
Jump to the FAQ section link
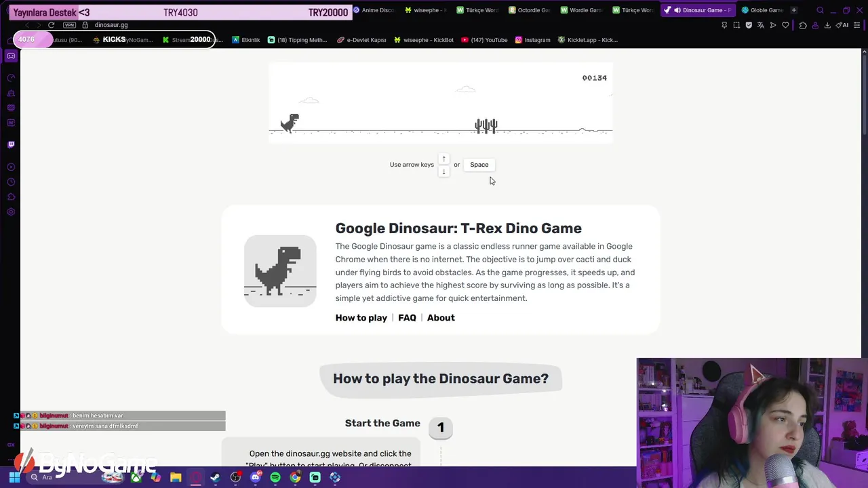[x=407, y=318]
